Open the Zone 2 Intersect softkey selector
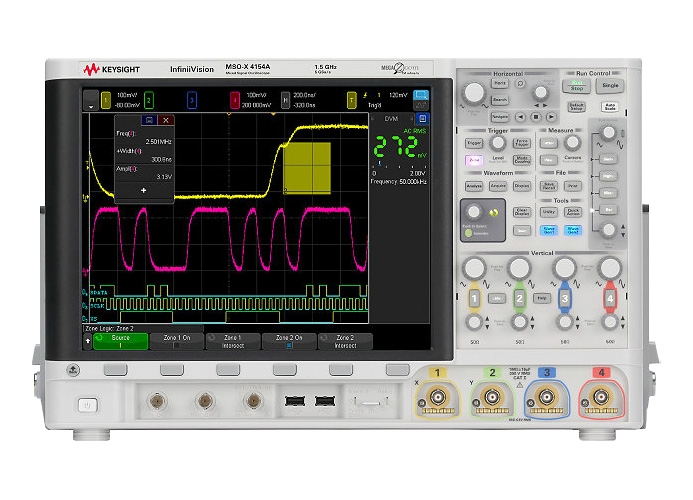 coord(345,341)
